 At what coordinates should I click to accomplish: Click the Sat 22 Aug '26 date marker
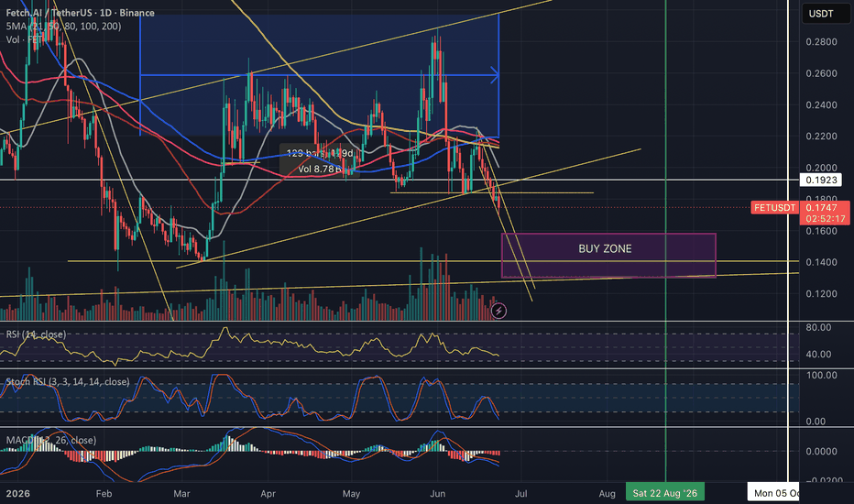point(665,493)
